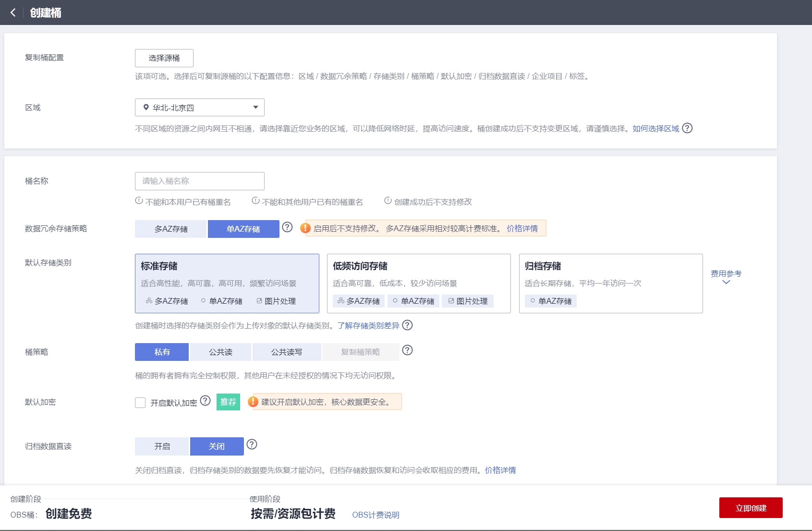
Task: Set bucket policy to 私有
Action: point(162,352)
